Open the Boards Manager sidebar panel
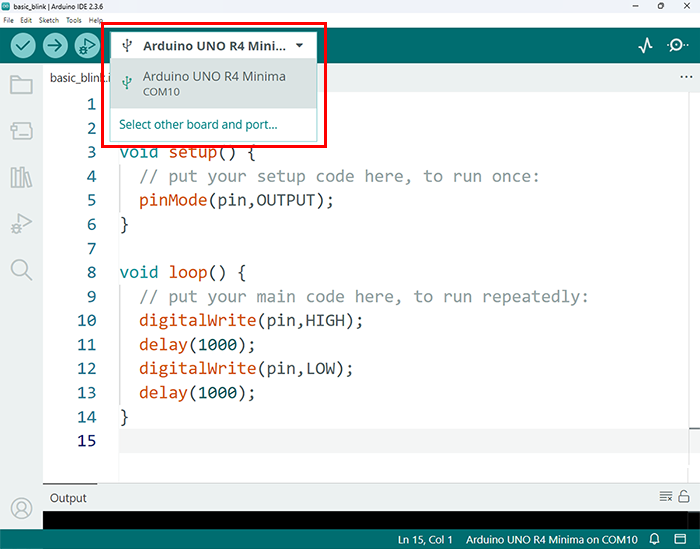This screenshot has height=549, width=700. pos(21,131)
